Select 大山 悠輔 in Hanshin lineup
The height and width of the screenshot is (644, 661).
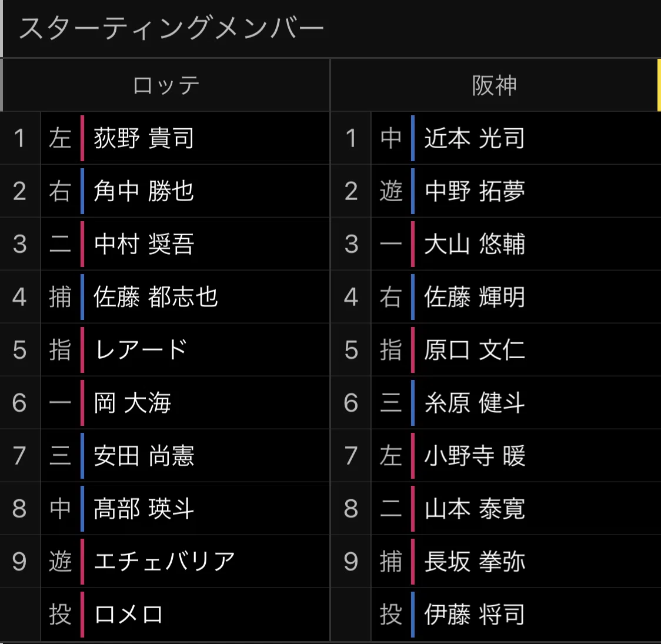click(475, 244)
